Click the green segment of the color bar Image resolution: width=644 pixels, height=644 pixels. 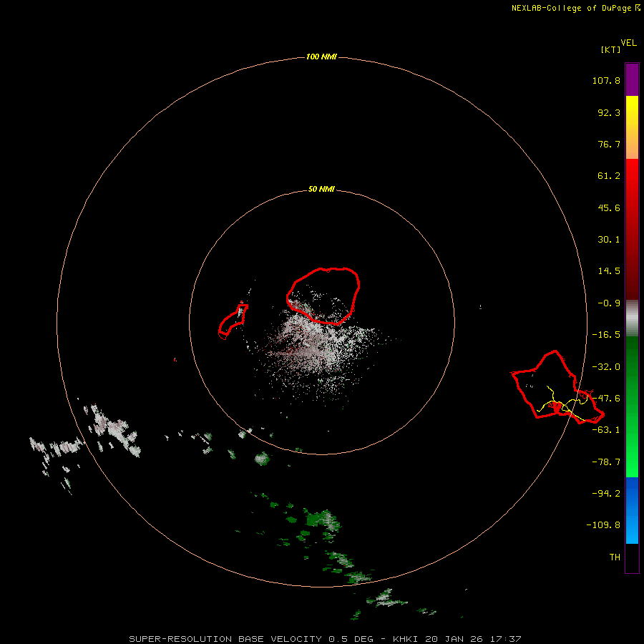pos(632,406)
